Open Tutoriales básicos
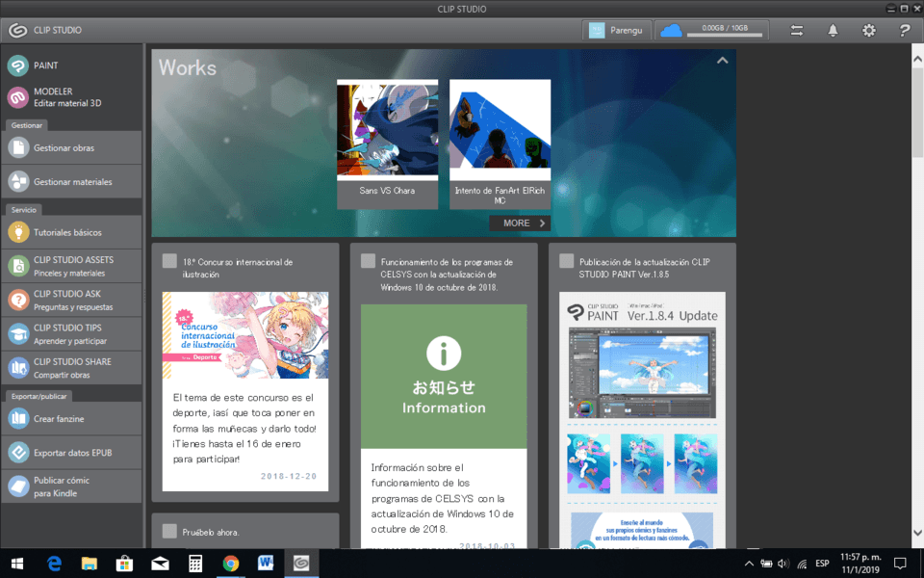 (70, 232)
